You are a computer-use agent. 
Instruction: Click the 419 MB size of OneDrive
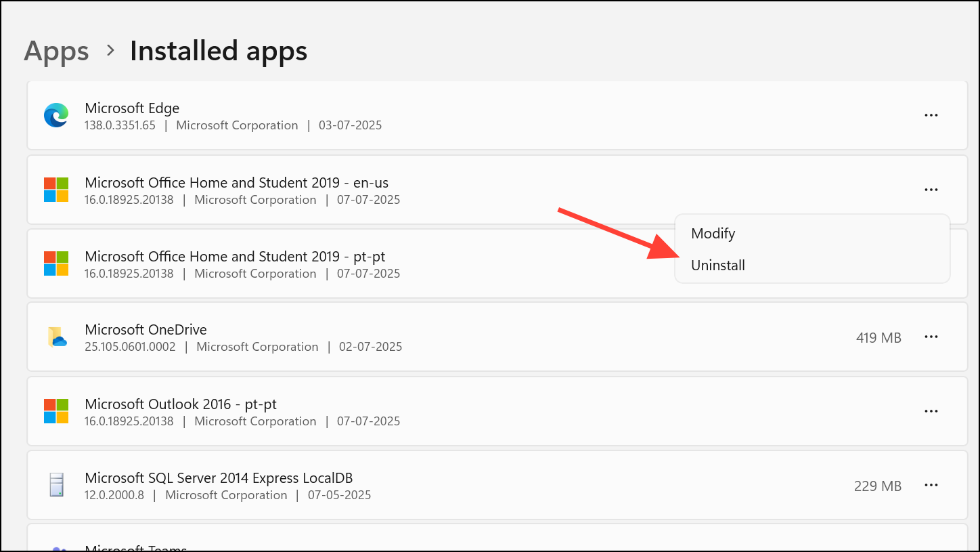[x=878, y=337]
